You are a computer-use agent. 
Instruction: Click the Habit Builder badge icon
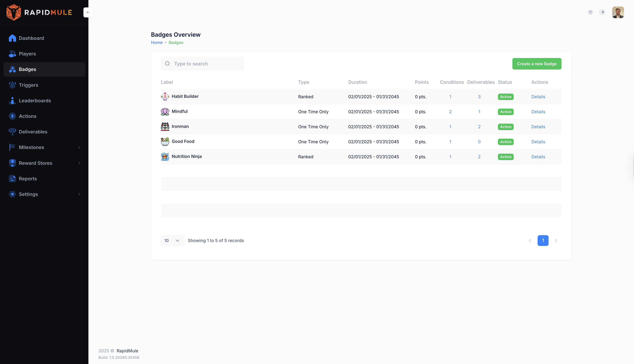(165, 97)
